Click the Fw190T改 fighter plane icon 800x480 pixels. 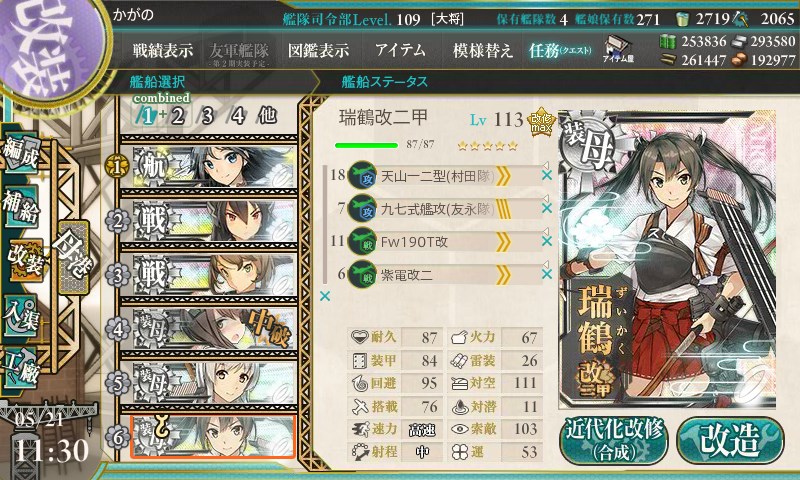pos(362,241)
